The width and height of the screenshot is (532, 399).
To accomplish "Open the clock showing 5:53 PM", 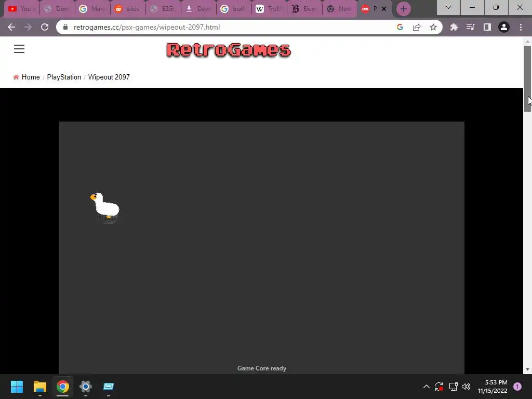I will point(493,387).
